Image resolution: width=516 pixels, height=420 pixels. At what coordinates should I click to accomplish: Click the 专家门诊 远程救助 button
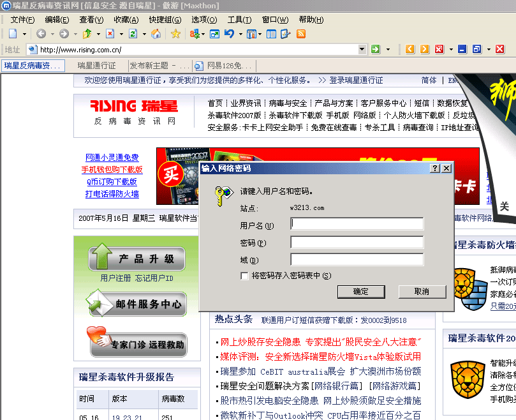[x=138, y=343]
